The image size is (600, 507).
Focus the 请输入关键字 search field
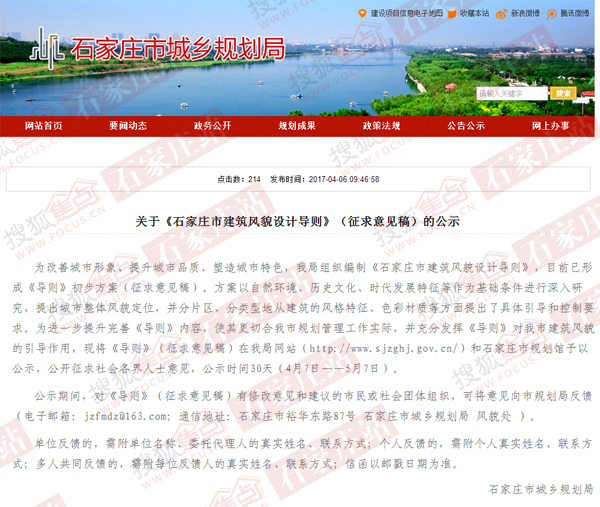(x=511, y=93)
